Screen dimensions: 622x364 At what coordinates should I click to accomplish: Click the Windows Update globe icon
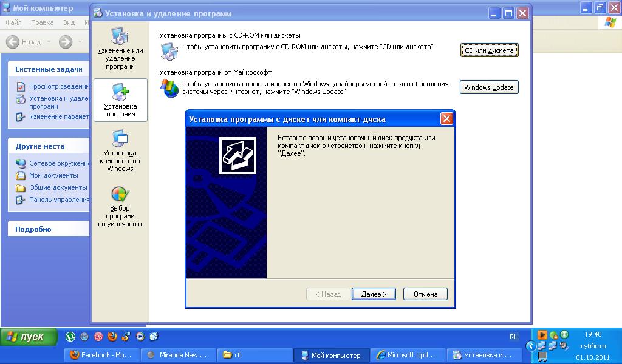[169, 89]
